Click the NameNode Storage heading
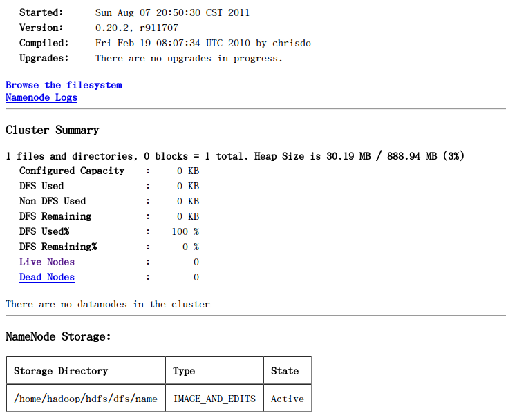This screenshot has width=506, height=420. (x=58, y=336)
